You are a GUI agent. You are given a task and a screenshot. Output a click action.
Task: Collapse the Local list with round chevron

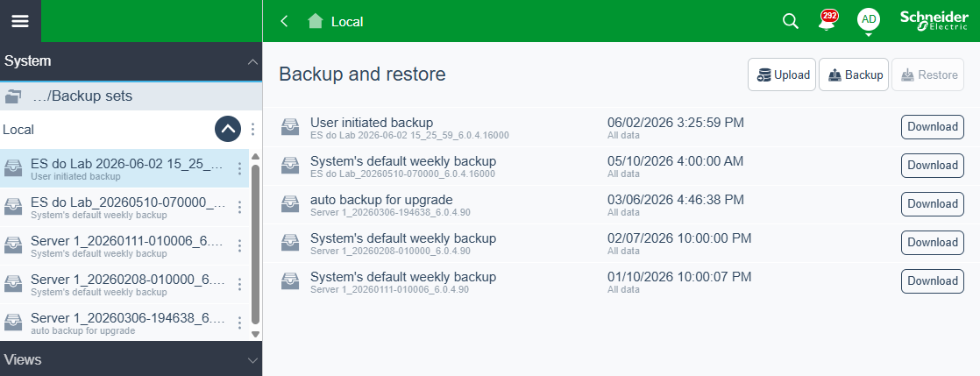[228, 130]
